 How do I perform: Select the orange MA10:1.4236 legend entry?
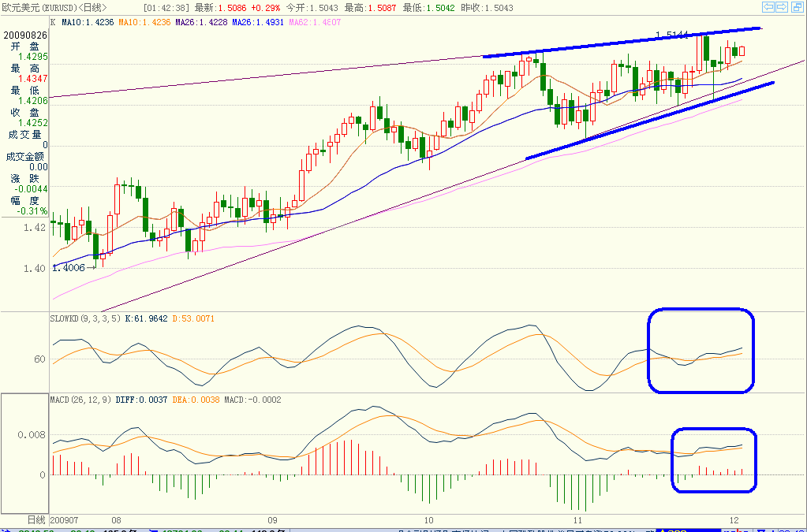coord(146,23)
